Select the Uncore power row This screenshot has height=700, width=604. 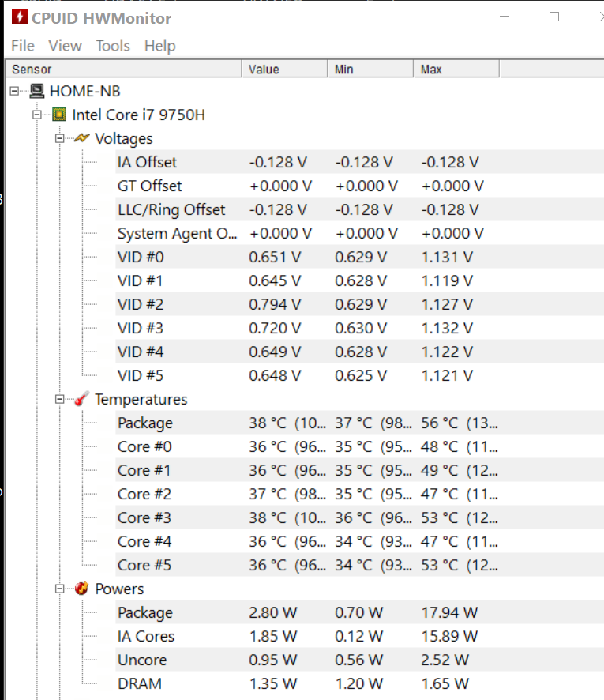coord(359,660)
